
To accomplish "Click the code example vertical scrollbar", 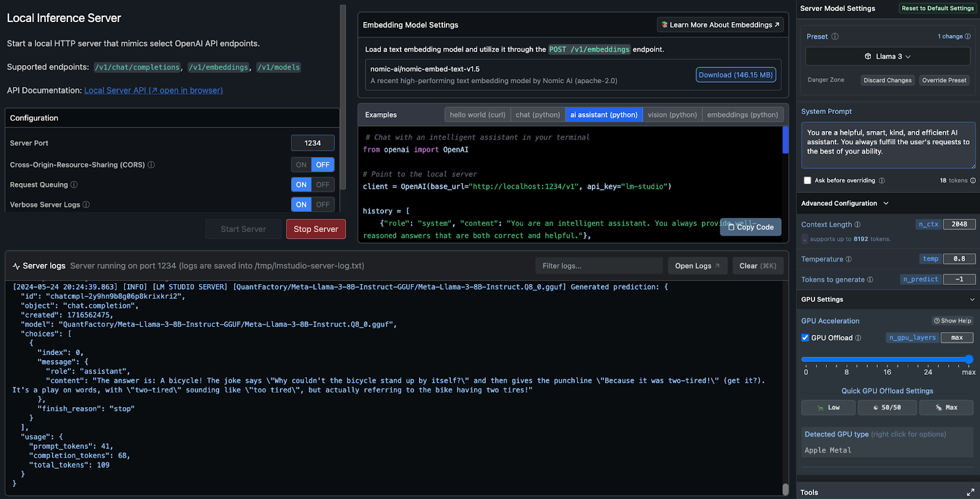I will pos(786,140).
